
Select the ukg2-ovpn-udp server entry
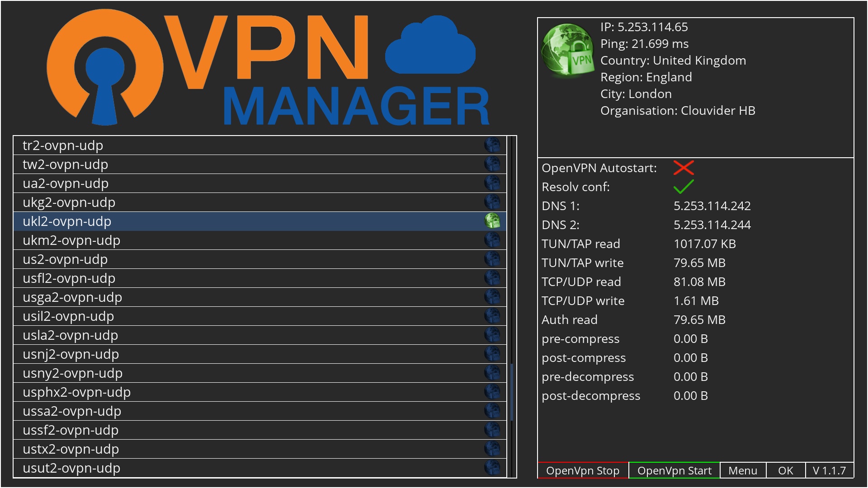pyautogui.click(x=260, y=202)
